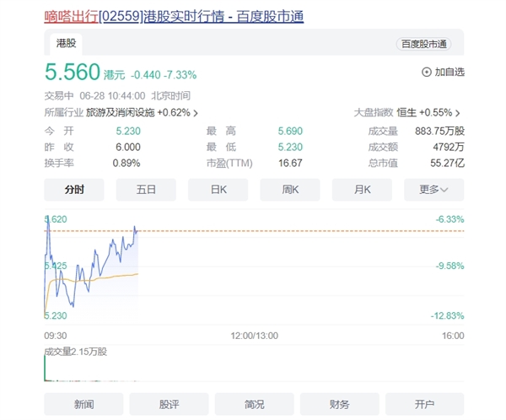Expand 旅游及消闲设施 industry chevron

pos(196,112)
